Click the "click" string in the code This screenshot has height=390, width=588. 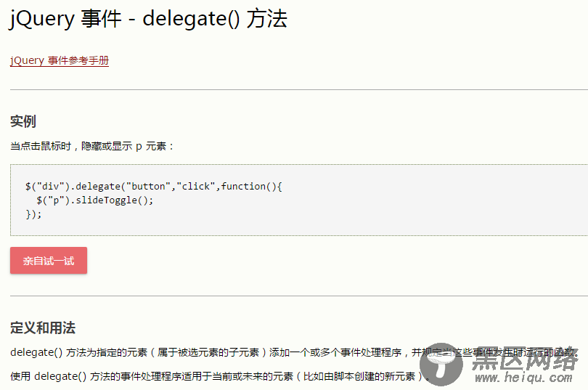point(196,187)
